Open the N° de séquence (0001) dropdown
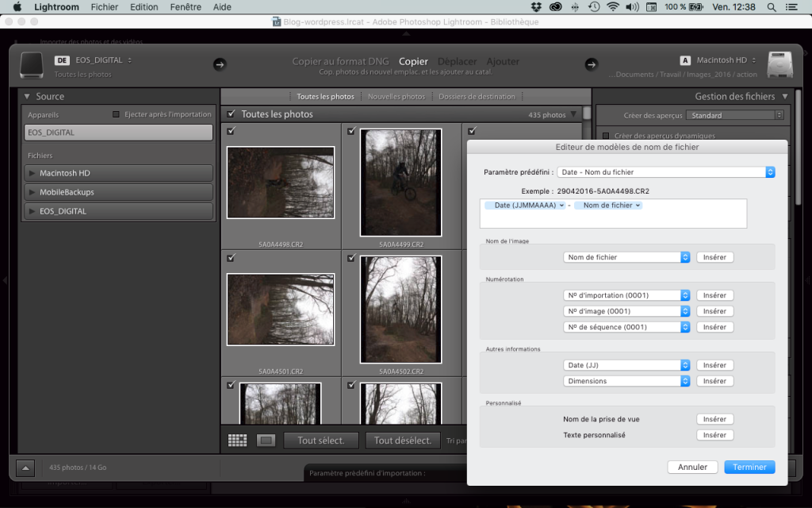The width and height of the screenshot is (812, 508). [626, 327]
